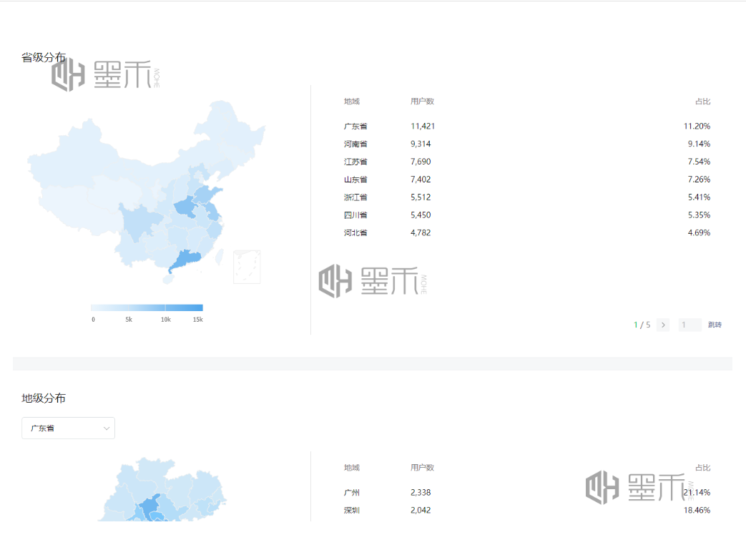Click 用户数 header in city table

pos(422,468)
